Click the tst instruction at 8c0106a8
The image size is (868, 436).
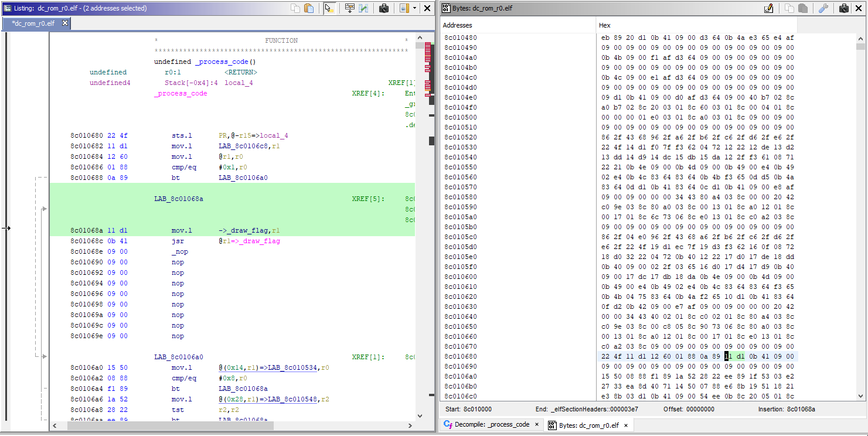click(178, 410)
